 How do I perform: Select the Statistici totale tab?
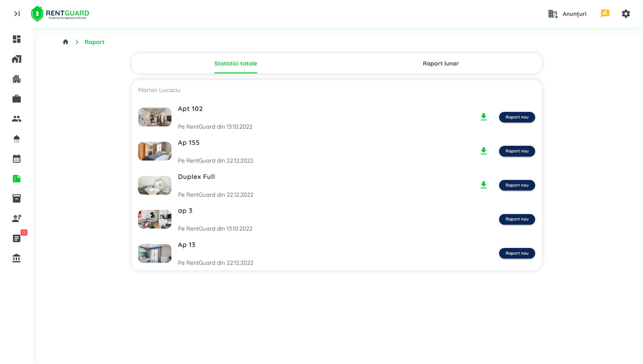pos(235,63)
